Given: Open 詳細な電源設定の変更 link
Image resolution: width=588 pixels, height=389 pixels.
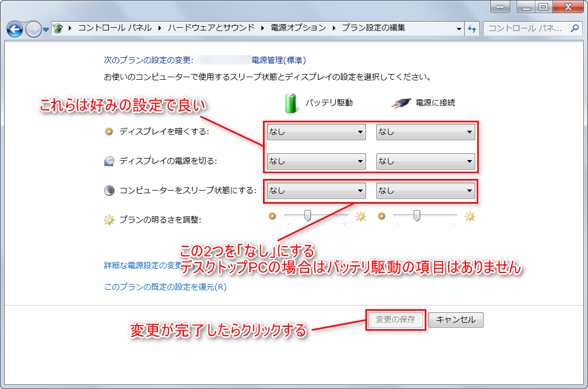Looking at the screenshot, I should [143, 265].
